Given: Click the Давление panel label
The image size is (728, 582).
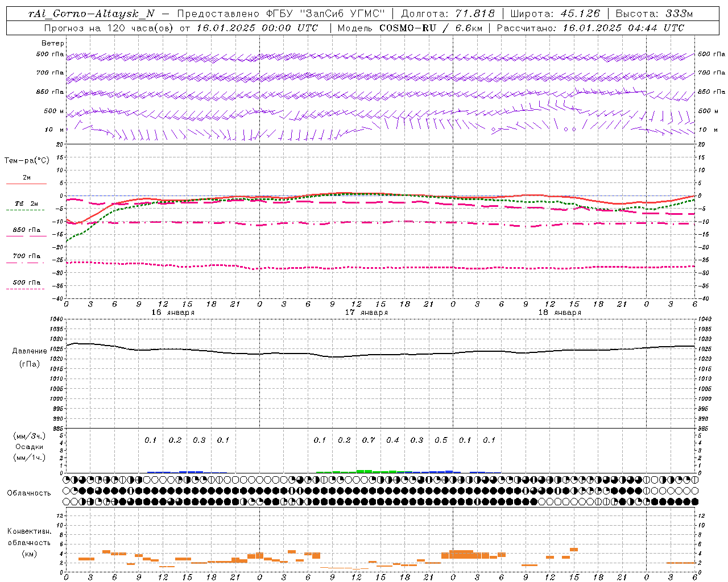Looking at the screenshot, I should (x=30, y=351).
